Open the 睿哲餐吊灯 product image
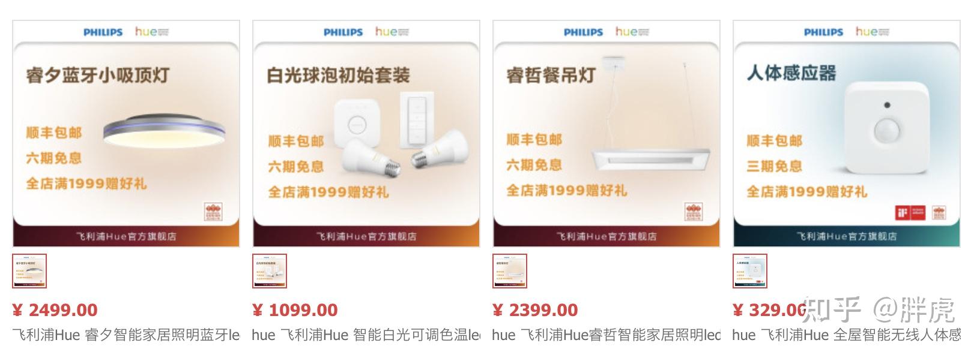This screenshot has height=349, width=980. click(606, 134)
